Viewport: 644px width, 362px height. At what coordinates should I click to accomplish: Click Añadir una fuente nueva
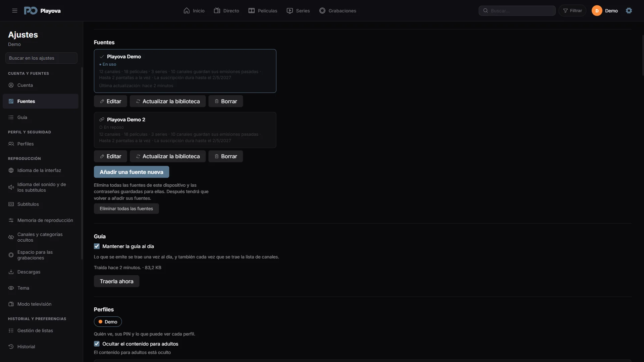coord(131,172)
